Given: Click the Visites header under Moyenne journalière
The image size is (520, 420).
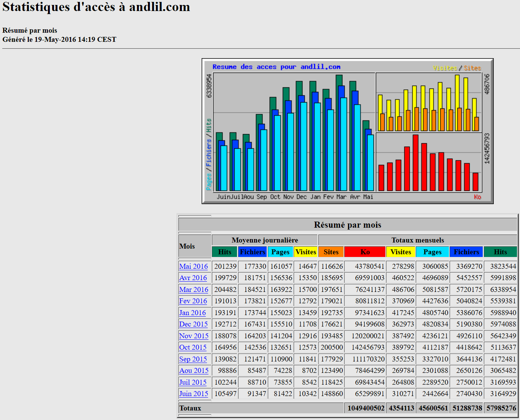Looking at the screenshot, I should (x=306, y=252).
